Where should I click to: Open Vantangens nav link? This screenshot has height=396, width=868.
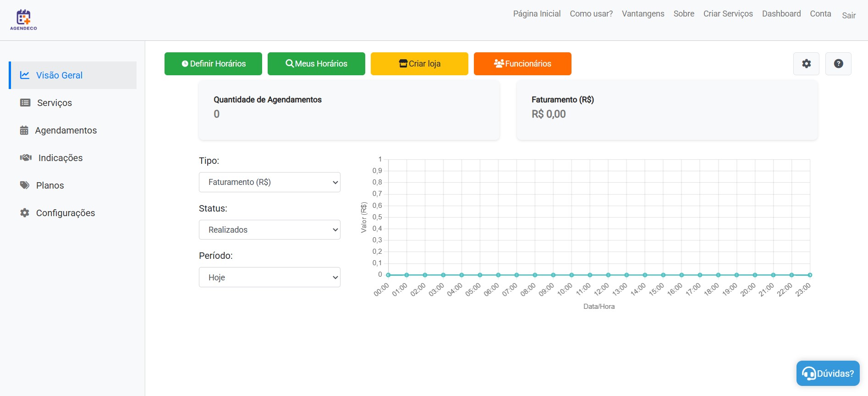(643, 14)
